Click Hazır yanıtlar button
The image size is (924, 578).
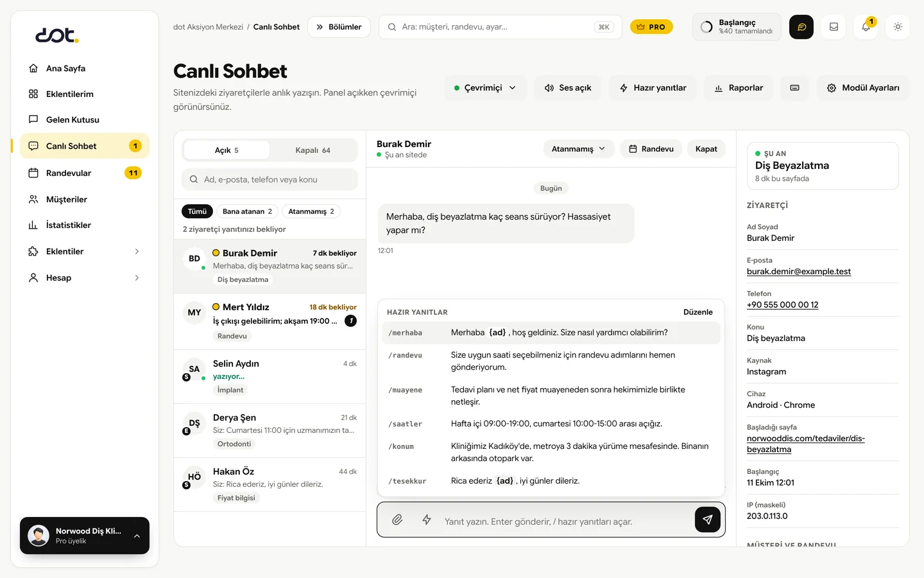653,88
